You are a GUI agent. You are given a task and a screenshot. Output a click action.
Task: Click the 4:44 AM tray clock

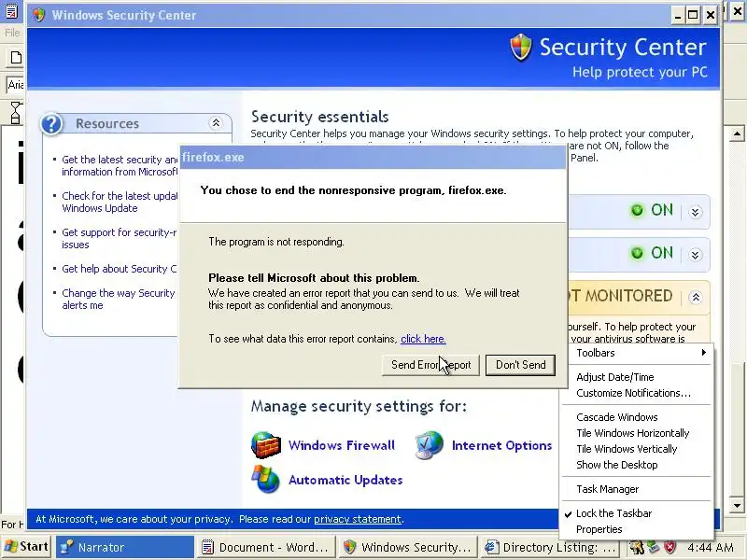click(710, 548)
